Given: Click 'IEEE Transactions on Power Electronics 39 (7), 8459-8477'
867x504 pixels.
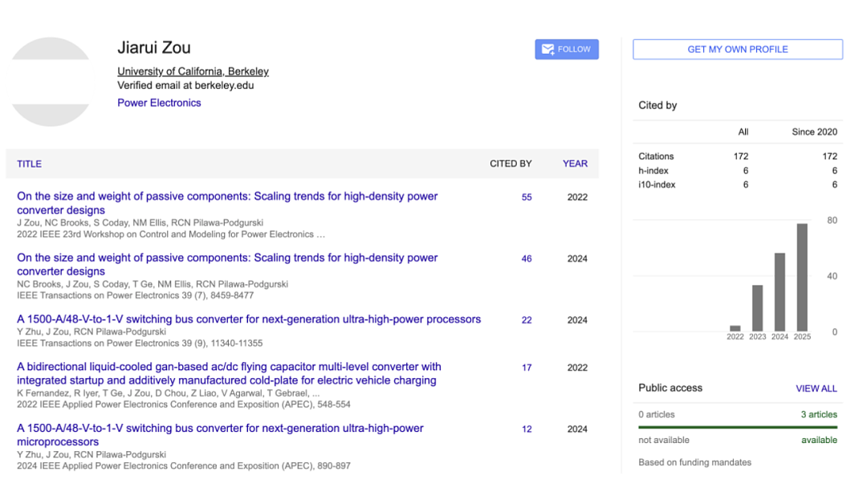Looking at the screenshot, I should tap(135, 295).
